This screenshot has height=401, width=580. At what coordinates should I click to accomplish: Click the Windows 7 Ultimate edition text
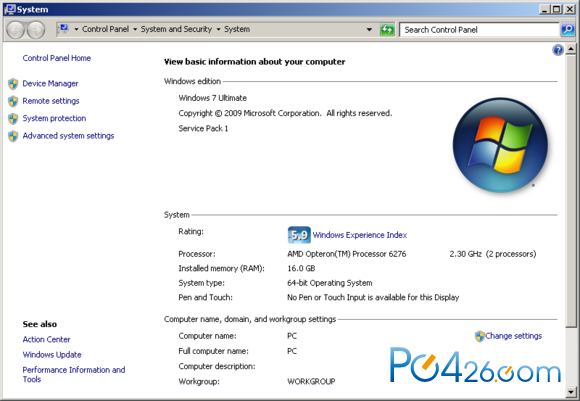(212, 98)
